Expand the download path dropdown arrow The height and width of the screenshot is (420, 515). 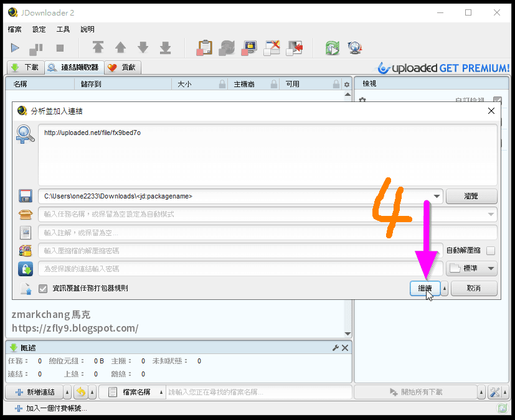pyautogui.click(x=437, y=195)
